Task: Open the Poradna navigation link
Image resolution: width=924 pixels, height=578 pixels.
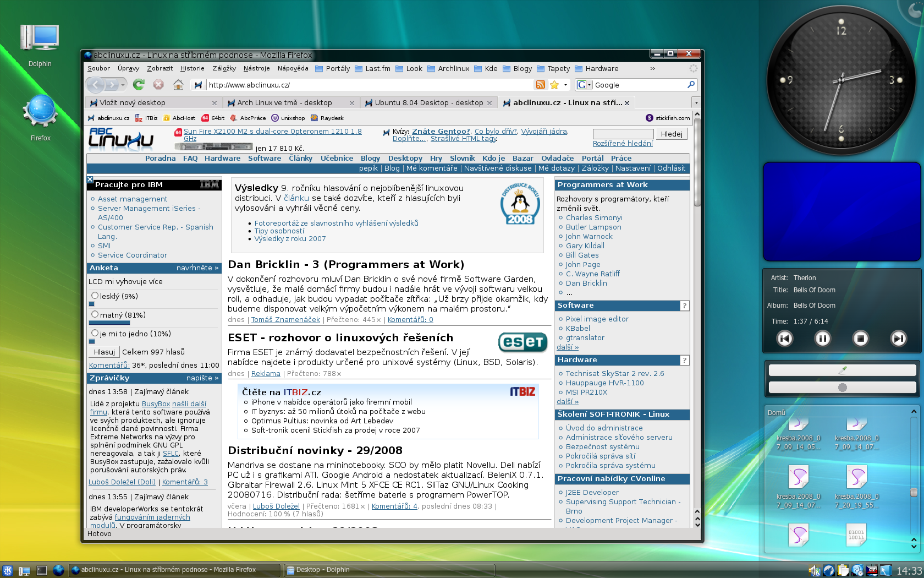Action: point(161,159)
